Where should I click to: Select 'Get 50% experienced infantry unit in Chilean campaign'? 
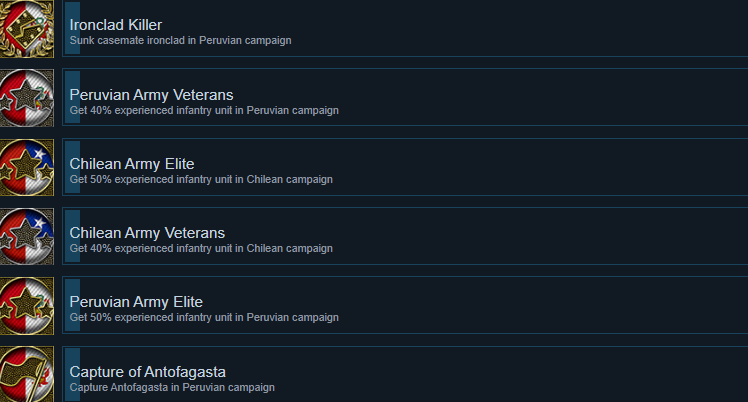pyautogui.click(x=201, y=179)
